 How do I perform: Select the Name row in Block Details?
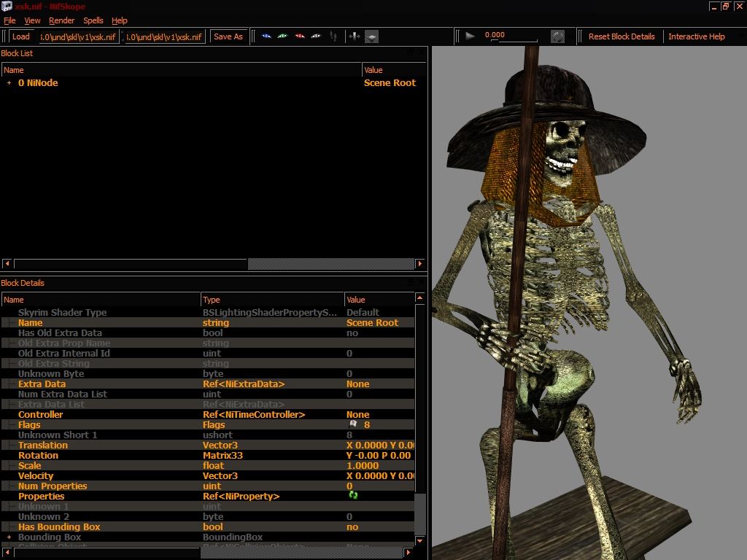click(208, 322)
